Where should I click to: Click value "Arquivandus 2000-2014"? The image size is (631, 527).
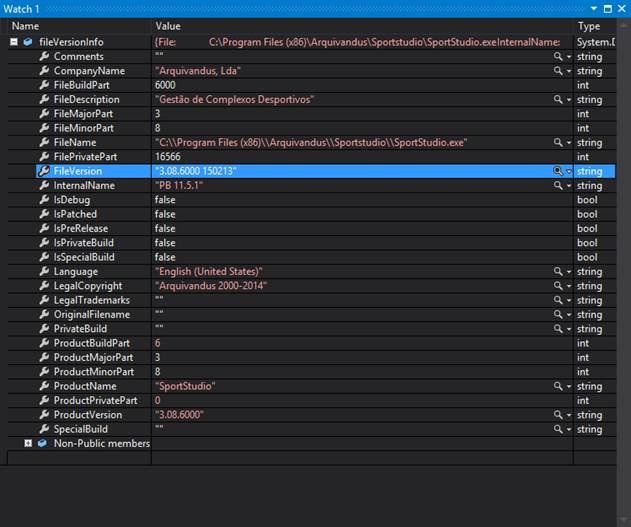pos(211,286)
